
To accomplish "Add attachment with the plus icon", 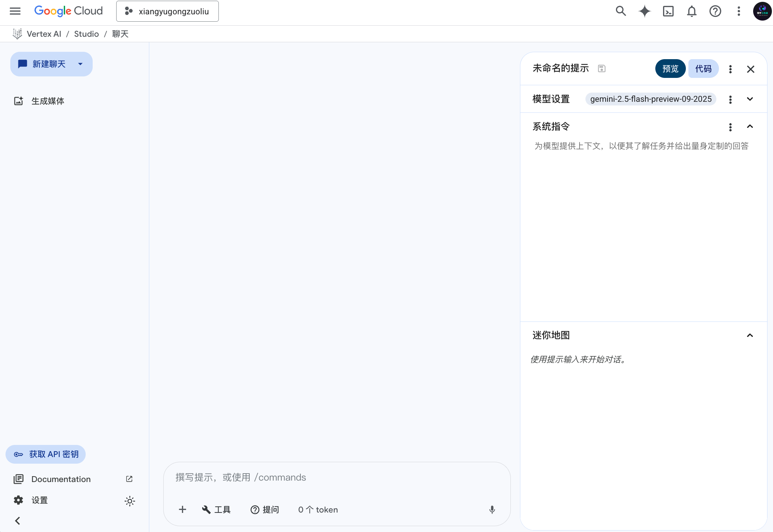I will click(x=182, y=510).
